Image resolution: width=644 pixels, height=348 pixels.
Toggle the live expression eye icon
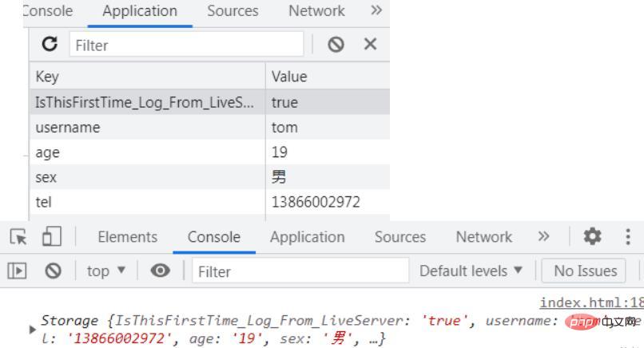pos(161,271)
